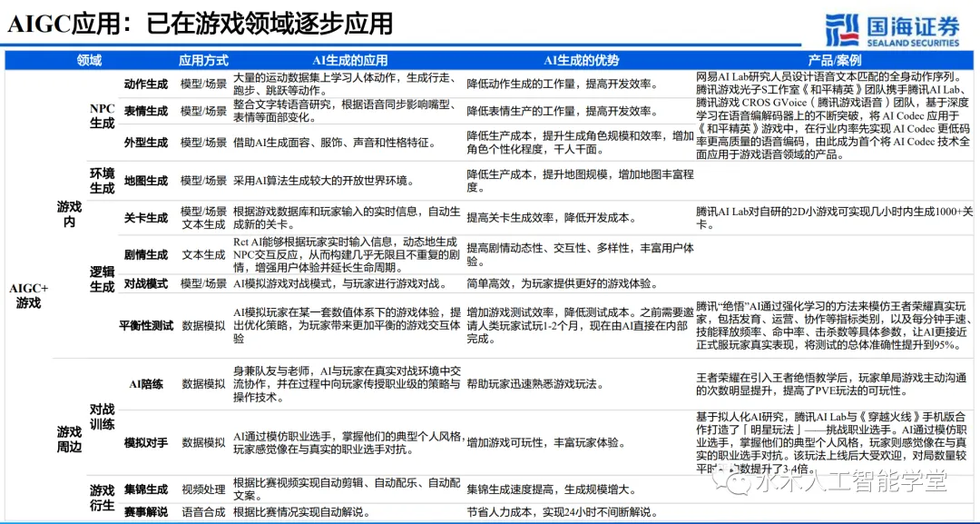Click the "动作生成" row label

click(x=146, y=84)
